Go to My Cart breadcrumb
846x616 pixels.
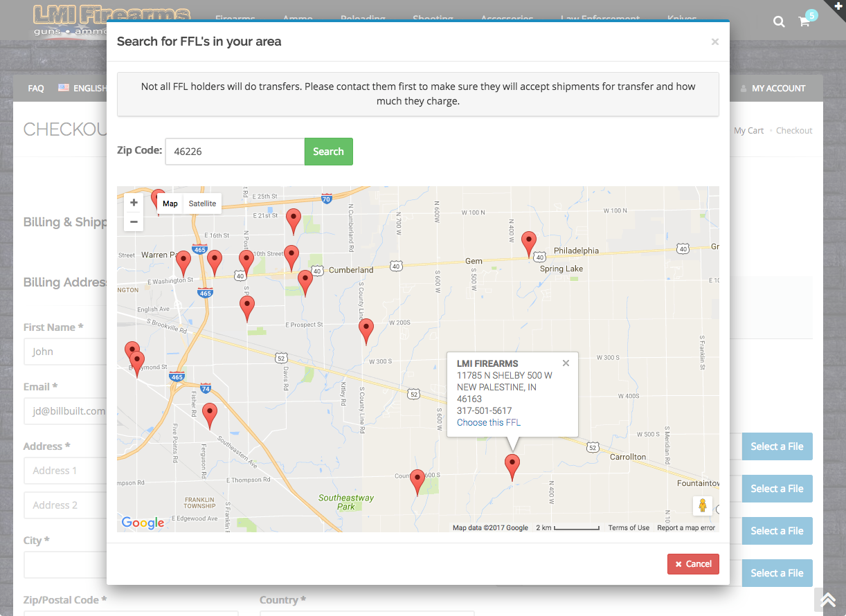click(x=748, y=130)
